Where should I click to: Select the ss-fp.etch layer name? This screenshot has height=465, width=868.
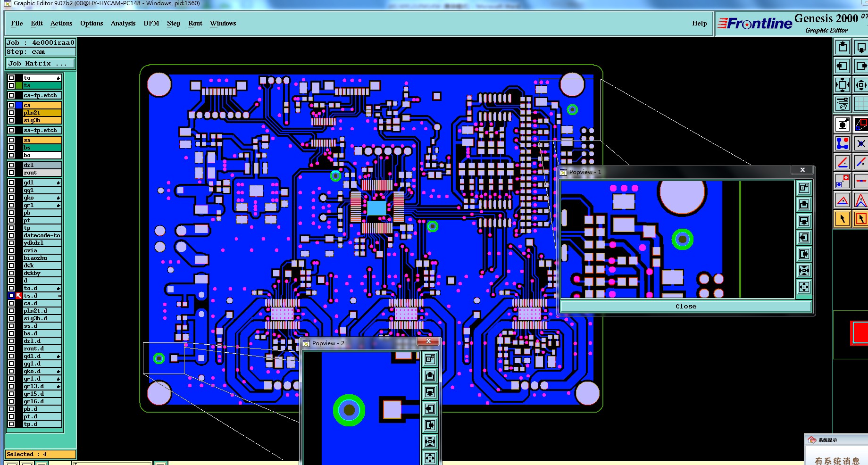click(42, 130)
